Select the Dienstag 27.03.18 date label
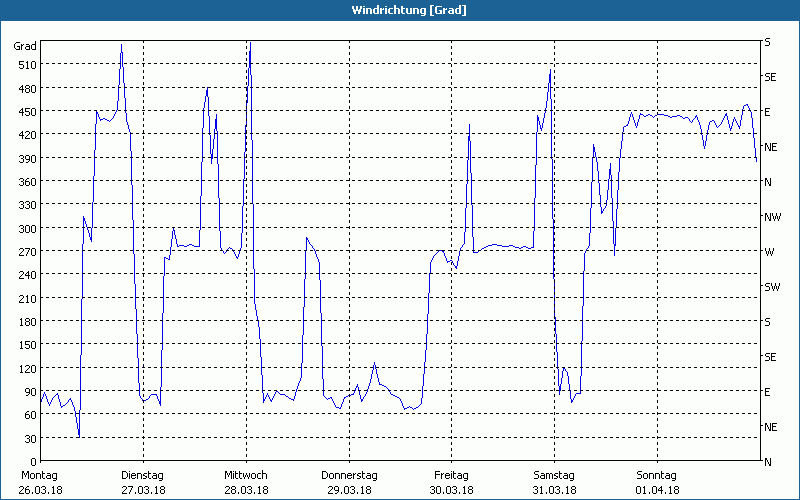Viewport: 800px width, 500px height. click(x=142, y=482)
